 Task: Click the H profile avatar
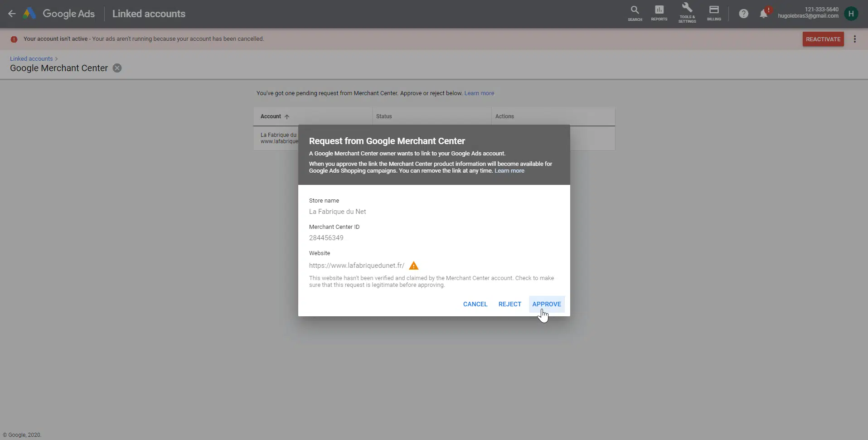[851, 14]
